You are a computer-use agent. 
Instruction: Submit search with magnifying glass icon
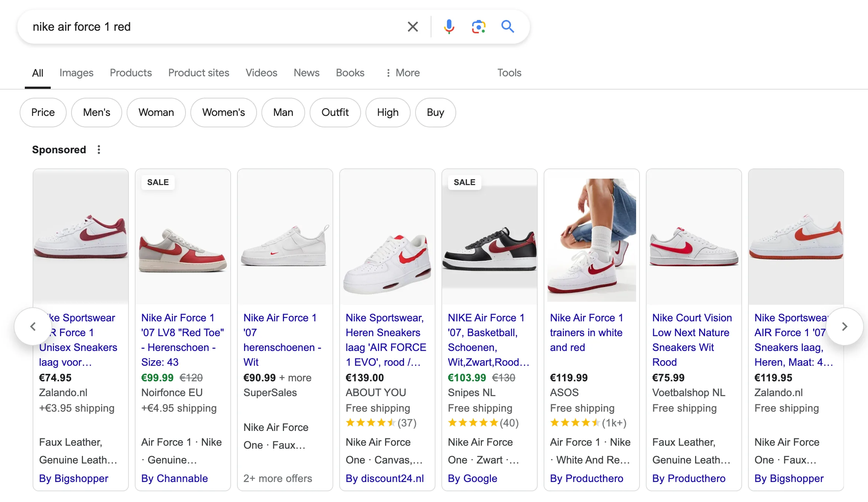[508, 27]
